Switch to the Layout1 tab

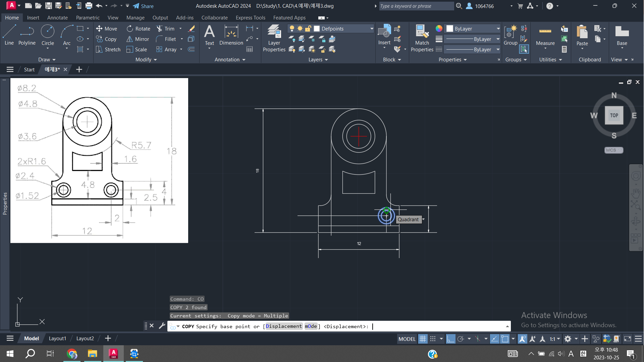[x=57, y=339]
